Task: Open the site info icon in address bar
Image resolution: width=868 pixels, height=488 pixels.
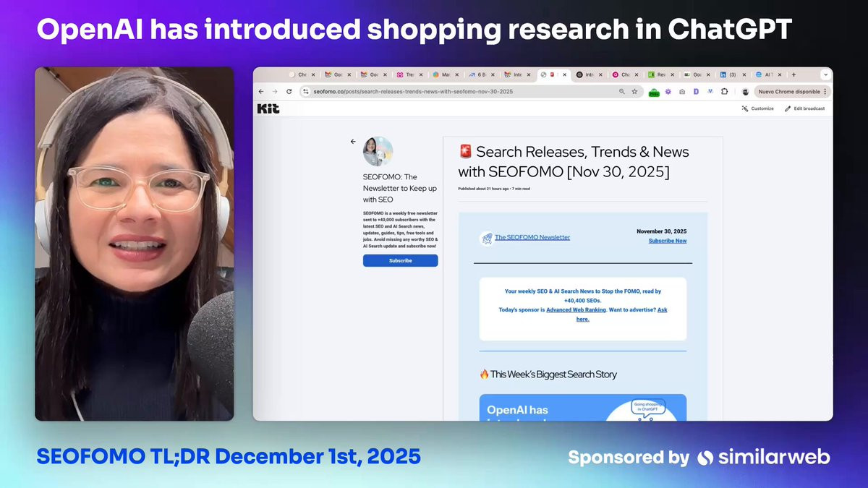Action: (306, 92)
